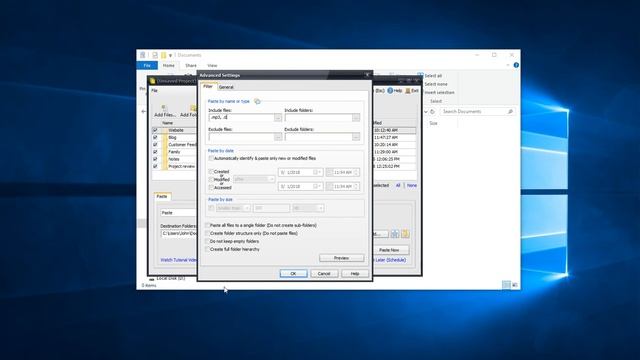Open the size comparison dropdown under Paste by size
Screen dimensions: 640x360
tap(233, 208)
